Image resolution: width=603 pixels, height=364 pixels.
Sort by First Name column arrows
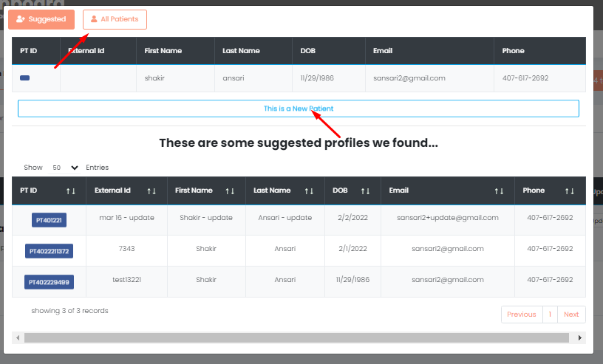pyautogui.click(x=232, y=191)
